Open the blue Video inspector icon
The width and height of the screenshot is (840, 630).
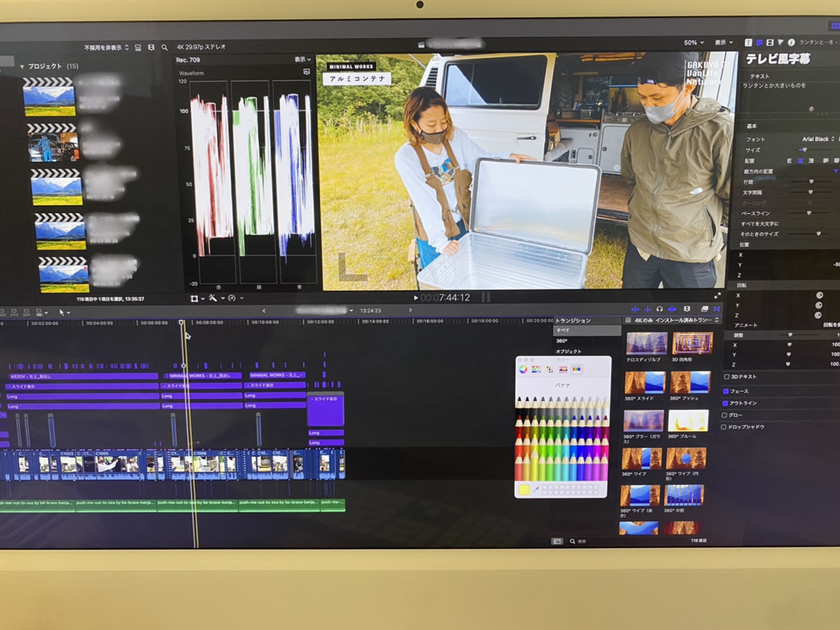[x=759, y=43]
